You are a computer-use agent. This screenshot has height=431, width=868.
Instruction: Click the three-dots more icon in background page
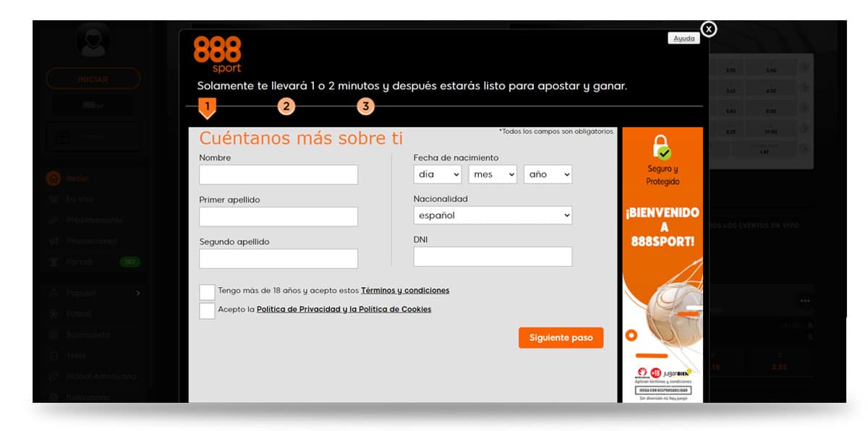pos(804,301)
